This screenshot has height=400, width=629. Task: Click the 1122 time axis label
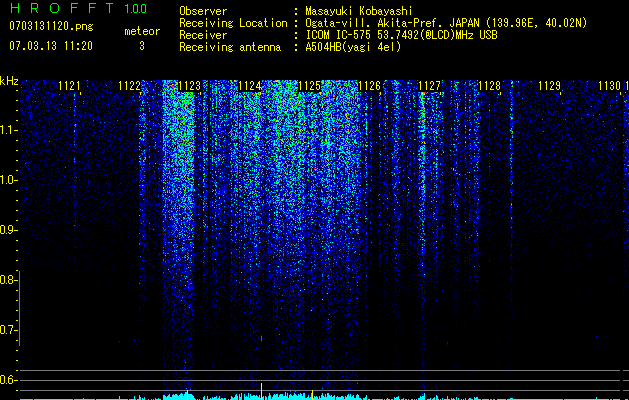[x=130, y=86]
